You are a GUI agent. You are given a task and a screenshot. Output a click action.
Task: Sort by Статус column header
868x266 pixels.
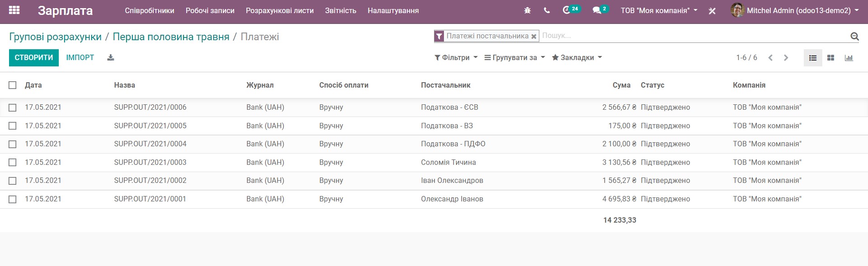click(x=652, y=85)
